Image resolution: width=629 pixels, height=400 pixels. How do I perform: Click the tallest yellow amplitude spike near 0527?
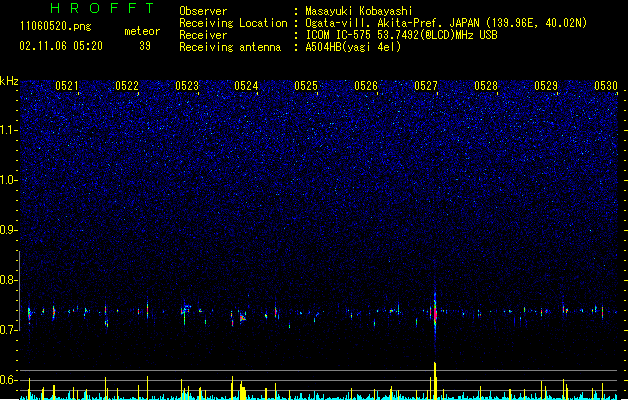coord(435,380)
